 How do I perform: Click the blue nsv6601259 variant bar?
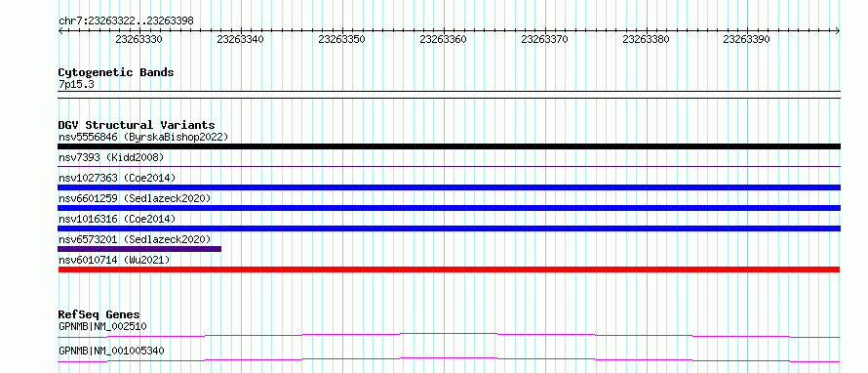pyautogui.click(x=449, y=208)
